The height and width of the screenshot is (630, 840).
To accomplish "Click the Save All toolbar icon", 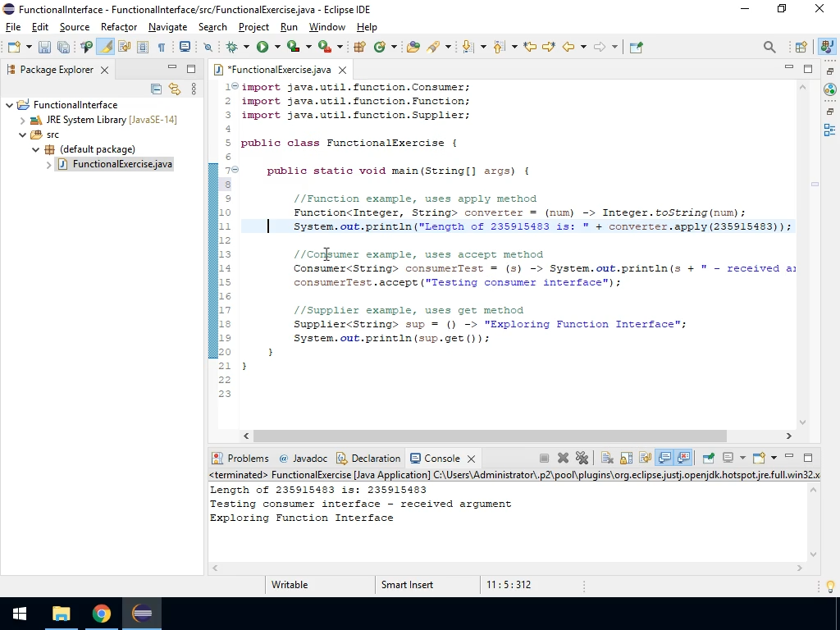I will coord(63,47).
